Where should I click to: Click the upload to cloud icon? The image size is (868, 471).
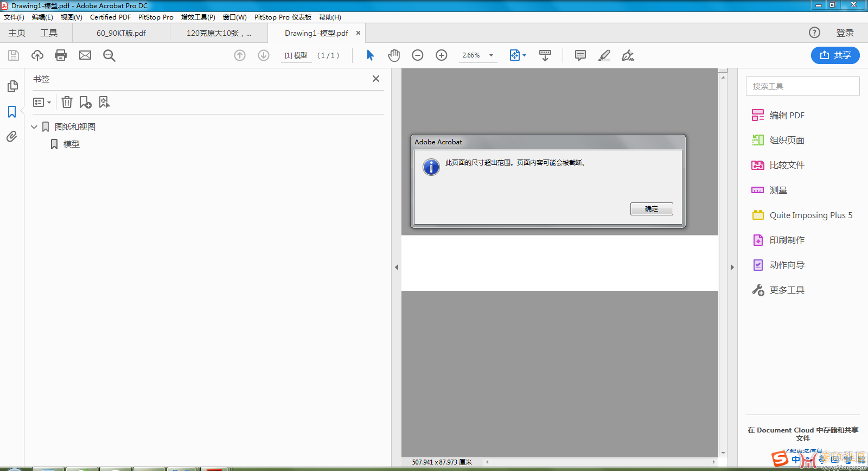point(37,55)
